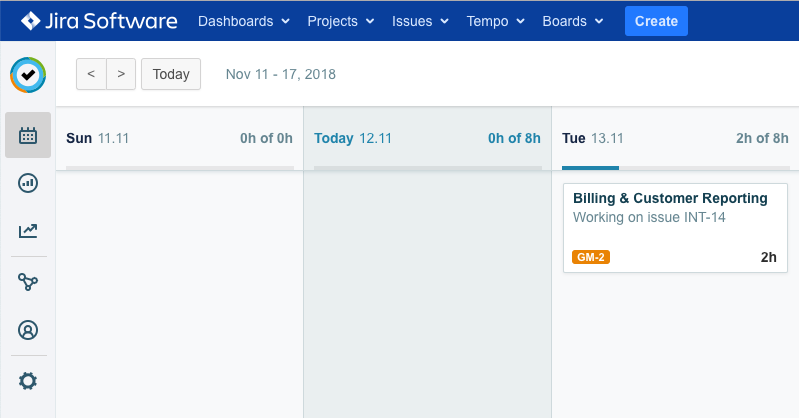
Task: Open the Boards menu
Action: pyautogui.click(x=573, y=21)
